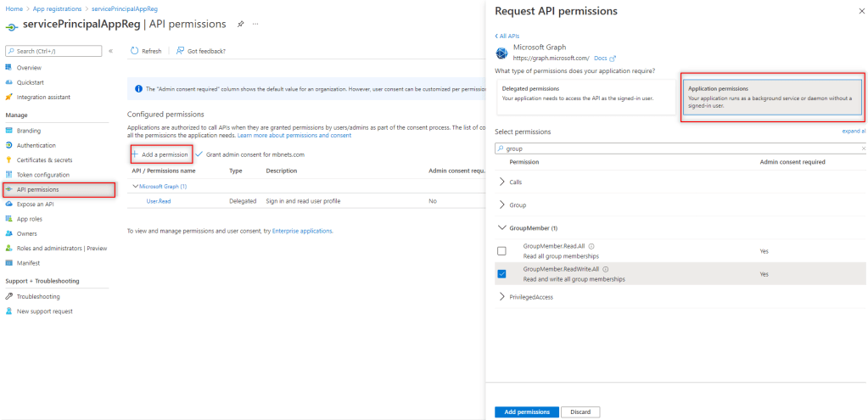The width and height of the screenshot is (868, 420).
Task: Clear the group search with the X icon
Action: pyautogui.click(x=863, y=148)
